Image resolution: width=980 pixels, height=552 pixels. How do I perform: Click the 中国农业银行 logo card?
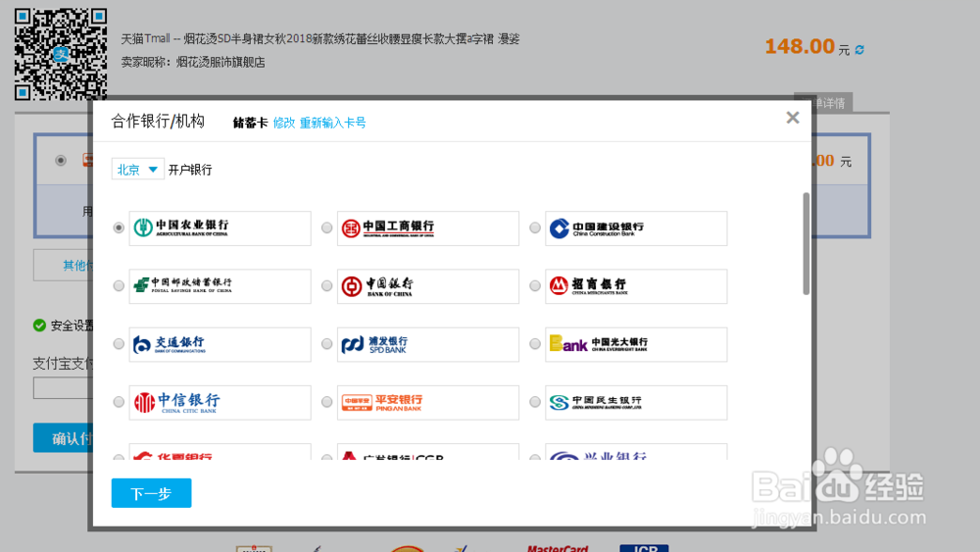click(x=220, y=228)
